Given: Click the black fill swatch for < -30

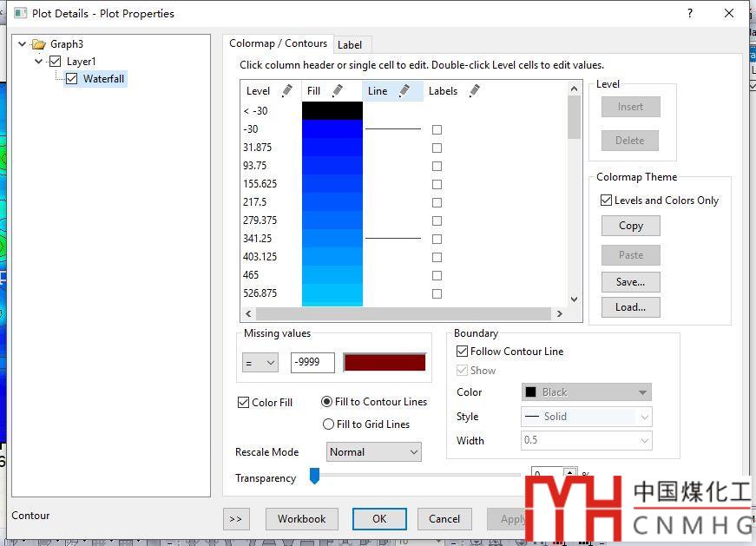Looking at the screenshot, I should (x=332, y=110).
